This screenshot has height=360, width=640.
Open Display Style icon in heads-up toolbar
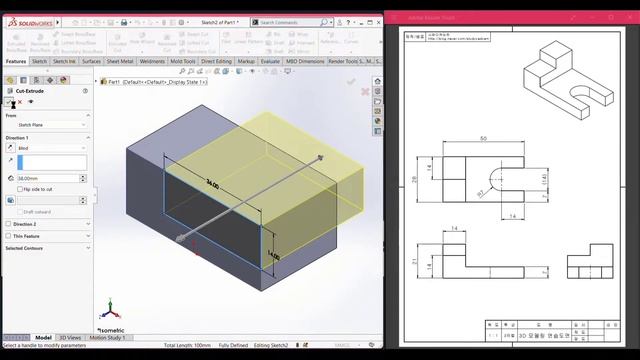coord(239,71)
